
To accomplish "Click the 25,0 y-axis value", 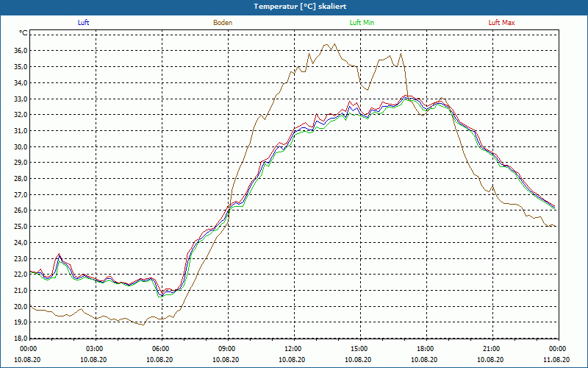I will (x=21, y=227).
